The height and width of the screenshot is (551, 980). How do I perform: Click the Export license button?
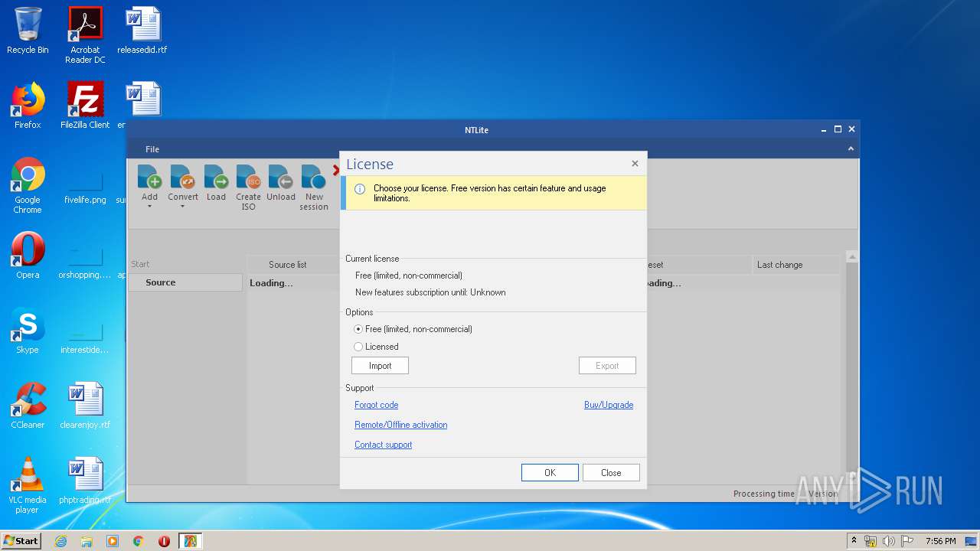[607, 366]
